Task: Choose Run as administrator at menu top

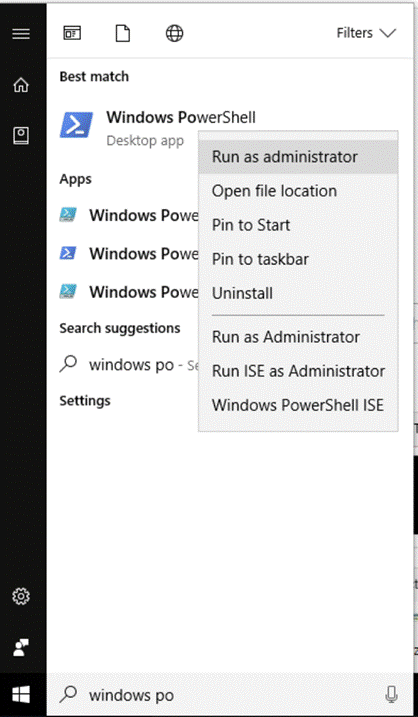Action: (x=298, y=157)
